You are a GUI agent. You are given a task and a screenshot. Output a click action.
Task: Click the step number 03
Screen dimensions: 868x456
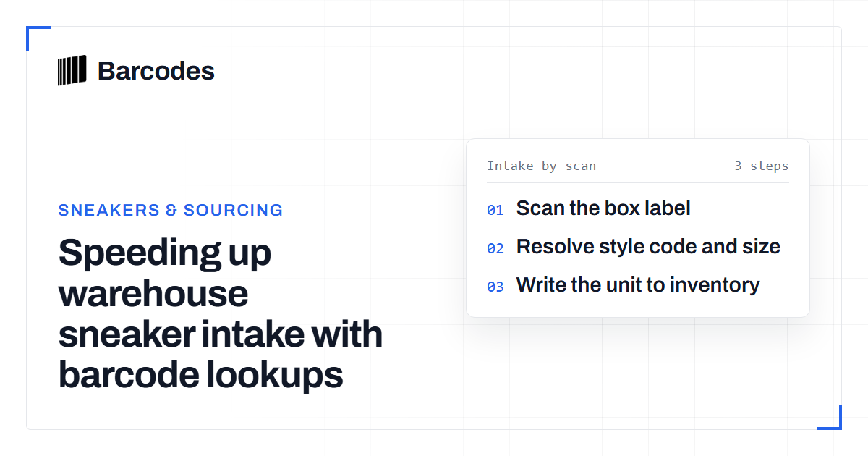(x=495, y=287)
